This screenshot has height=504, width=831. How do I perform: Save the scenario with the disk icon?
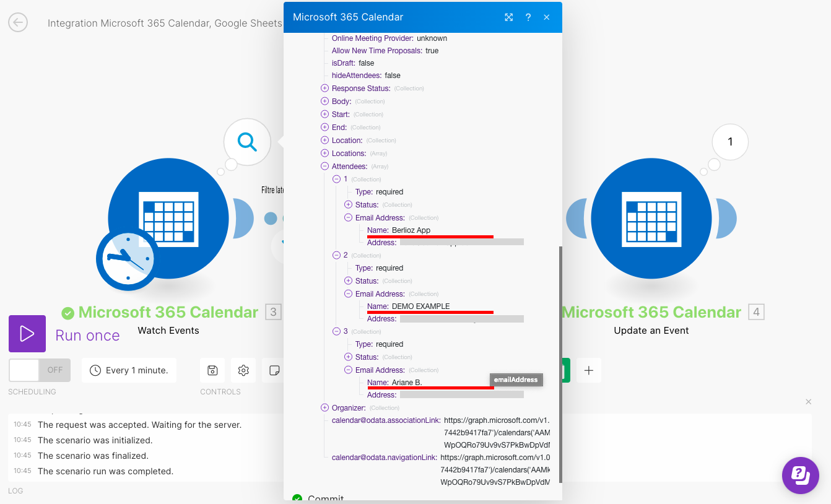point(212,370)
